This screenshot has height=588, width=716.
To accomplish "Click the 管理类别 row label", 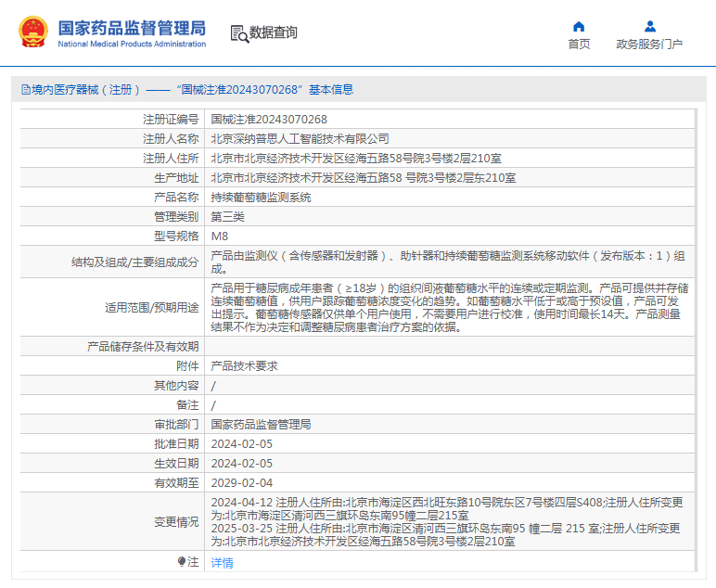I will (176, 217).
